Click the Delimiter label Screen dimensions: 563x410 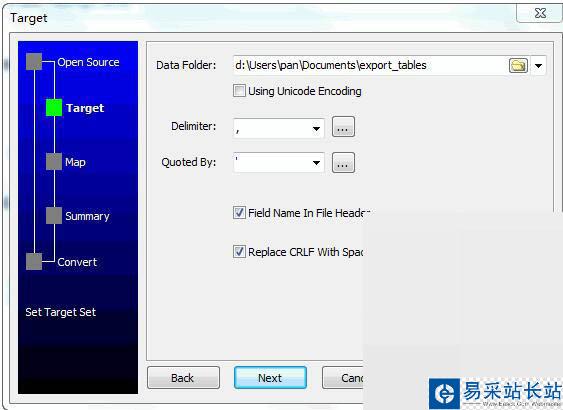(194, 126)
